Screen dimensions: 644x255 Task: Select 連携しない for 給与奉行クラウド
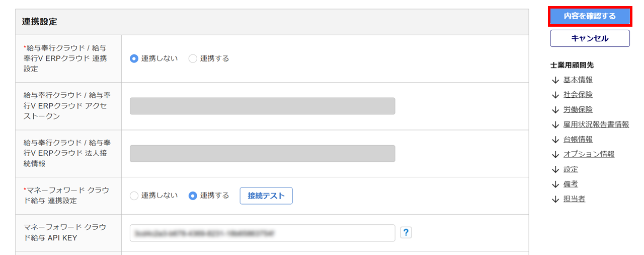click(134, 58)
